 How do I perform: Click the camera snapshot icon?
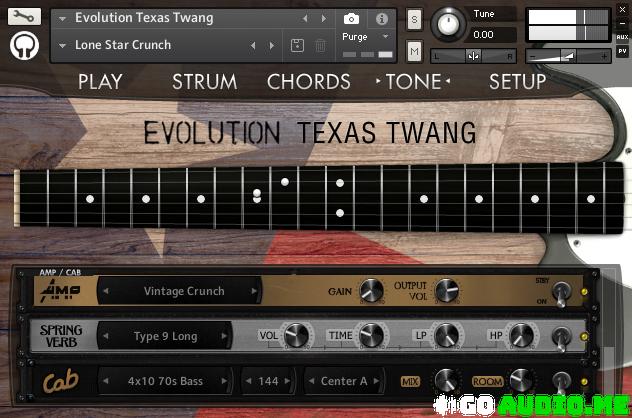pos(351,19)
